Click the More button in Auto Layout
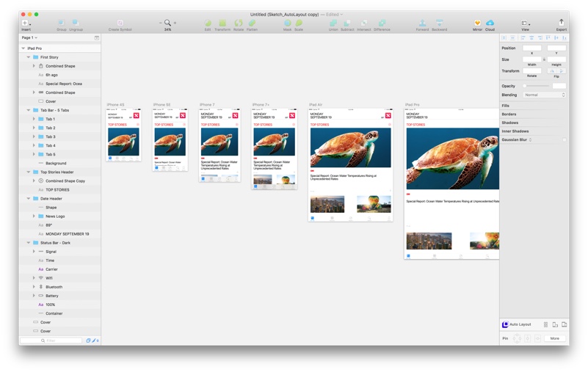Screen dimensions: 588x372 [x=555, y=338]
